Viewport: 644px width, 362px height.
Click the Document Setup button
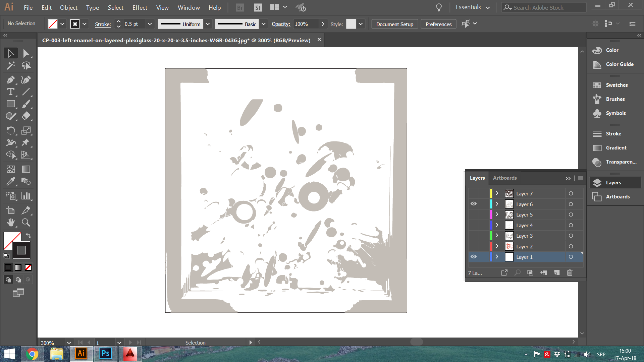pos(394,24)
